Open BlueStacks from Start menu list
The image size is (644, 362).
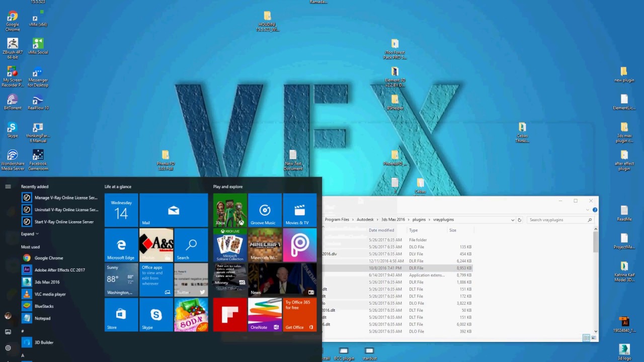pos(60,306)
